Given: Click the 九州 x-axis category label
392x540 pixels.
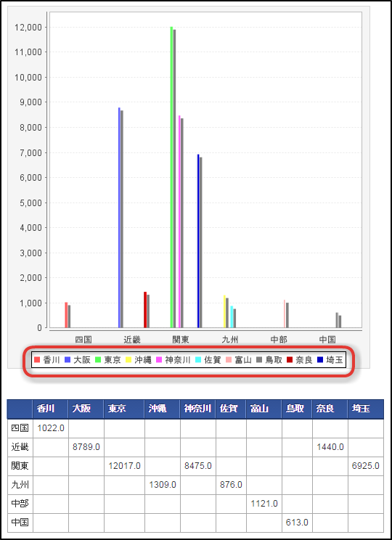Looking at the screenshot, I should pos(230,340).
